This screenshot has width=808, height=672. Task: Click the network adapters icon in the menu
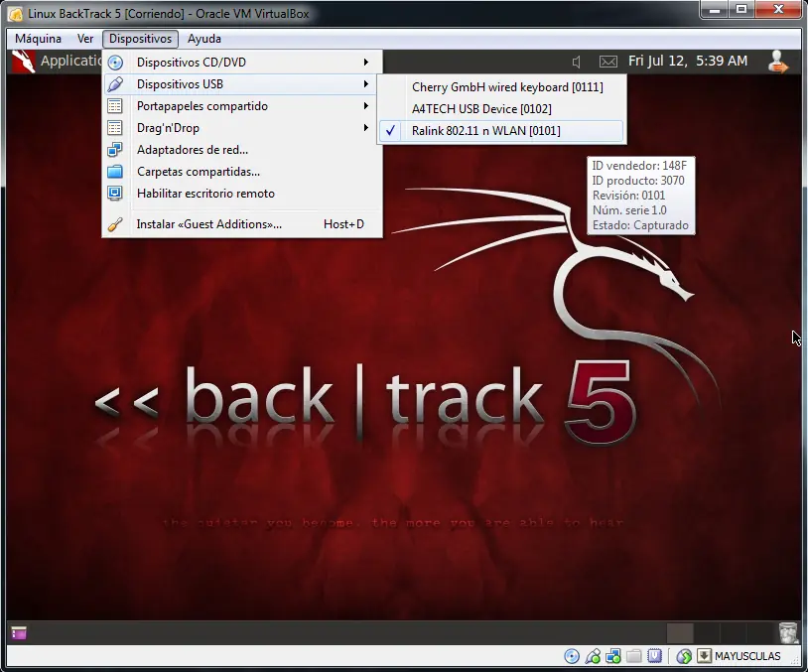(x=115, y=150)
